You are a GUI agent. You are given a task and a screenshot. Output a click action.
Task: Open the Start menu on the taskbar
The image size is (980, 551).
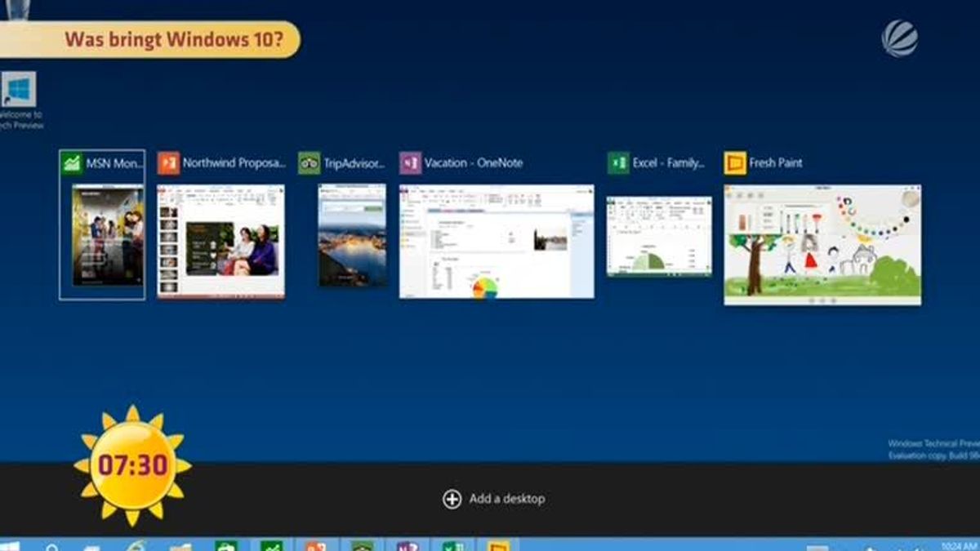10,545
